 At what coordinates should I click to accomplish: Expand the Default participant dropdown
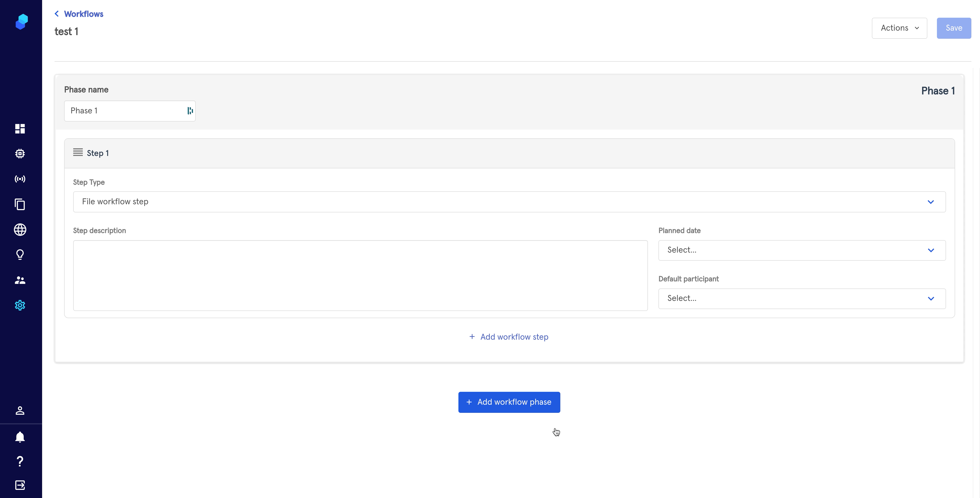pos(802,298)
